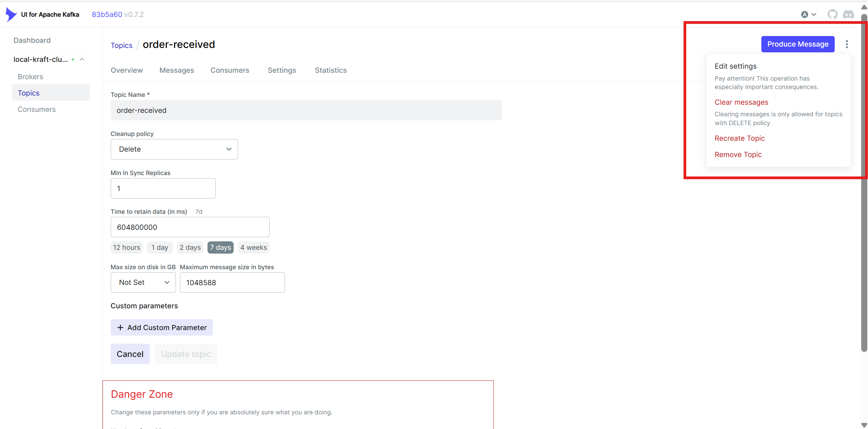This screenshot has height=429, width=868.
Task: Select the 1 day retention preset
Action: [160, 247]
